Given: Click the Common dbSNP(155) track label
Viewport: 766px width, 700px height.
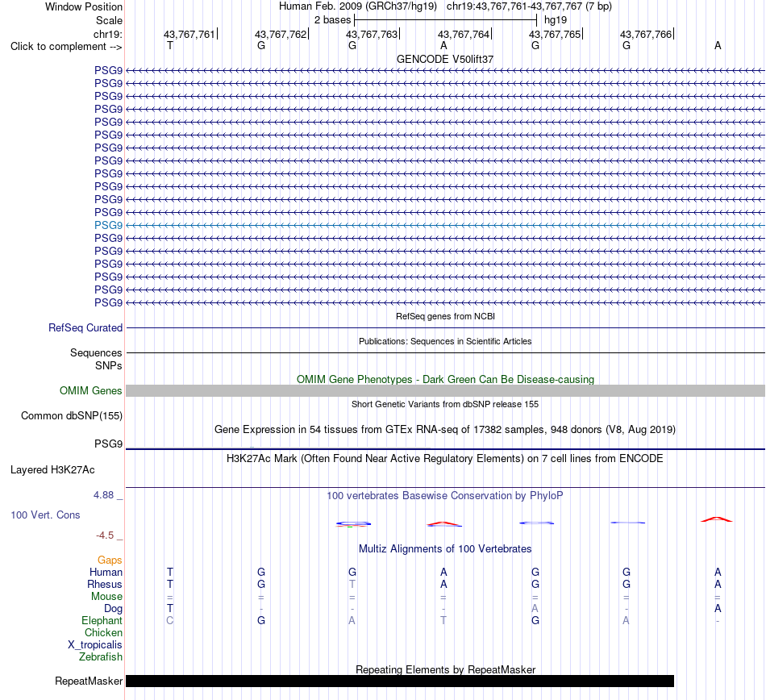Looking at the screenshot, I should (x=72, y=415).
